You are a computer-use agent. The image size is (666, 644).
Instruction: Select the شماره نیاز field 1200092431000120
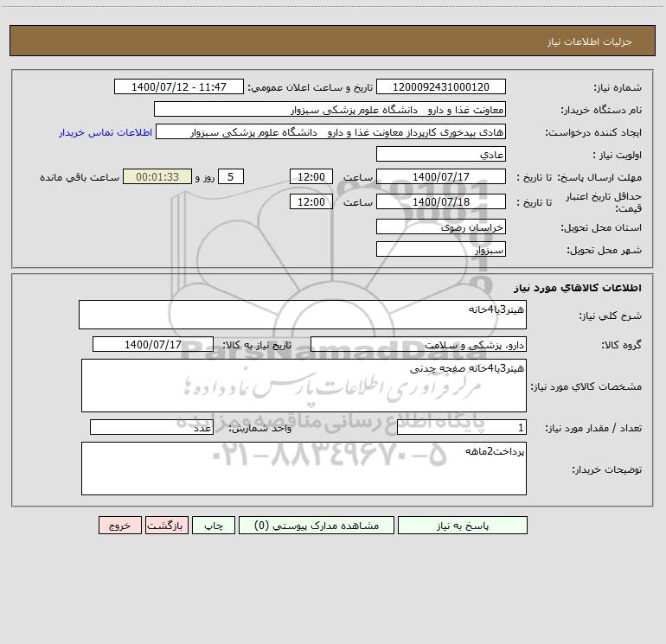[x=441, y=86]
